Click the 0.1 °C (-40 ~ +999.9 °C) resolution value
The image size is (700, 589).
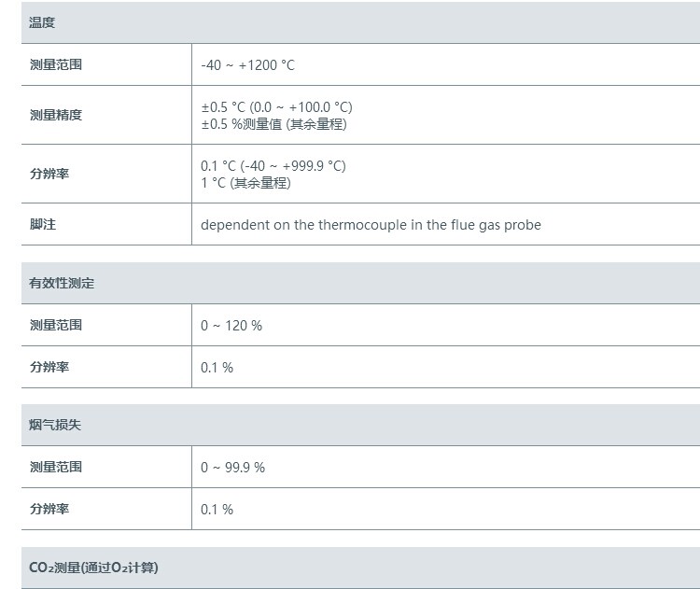coord(273,166)
